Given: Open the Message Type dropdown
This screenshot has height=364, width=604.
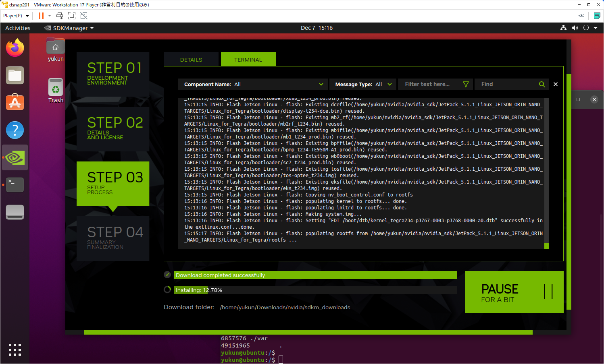Looking at the screenshot, I should click(x=363, y=84).
